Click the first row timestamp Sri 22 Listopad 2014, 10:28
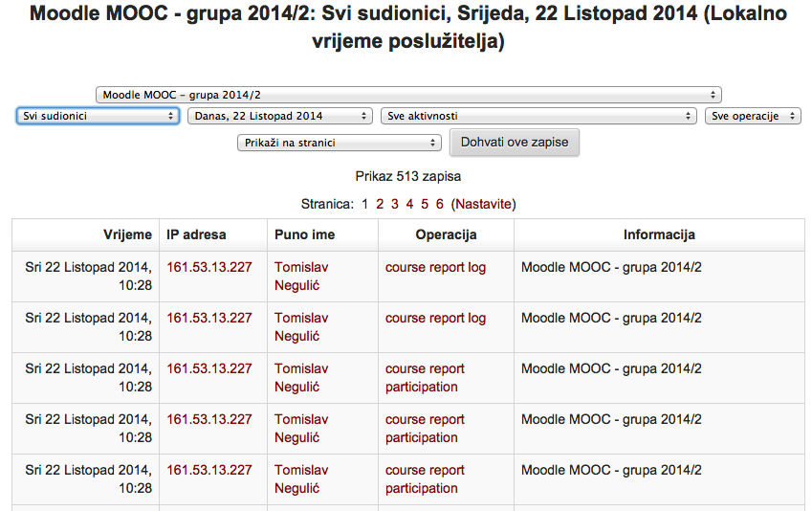Screen dimensions: 812x511 click(x=89, y=277)
